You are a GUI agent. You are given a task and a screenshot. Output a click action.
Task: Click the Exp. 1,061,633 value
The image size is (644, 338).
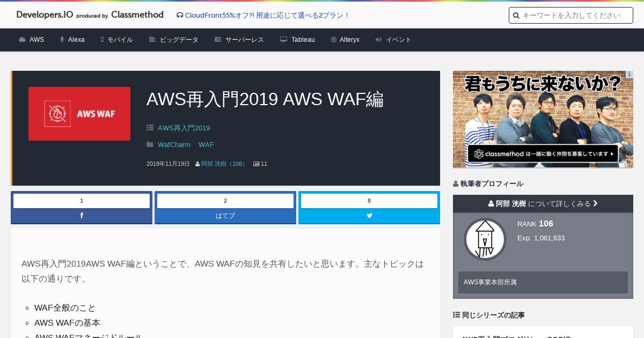tap(541, 238)
